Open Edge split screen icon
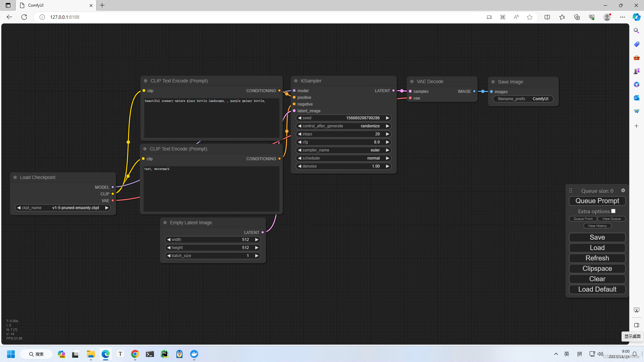This screenshot has height=362, width=644. pos(547,17)
